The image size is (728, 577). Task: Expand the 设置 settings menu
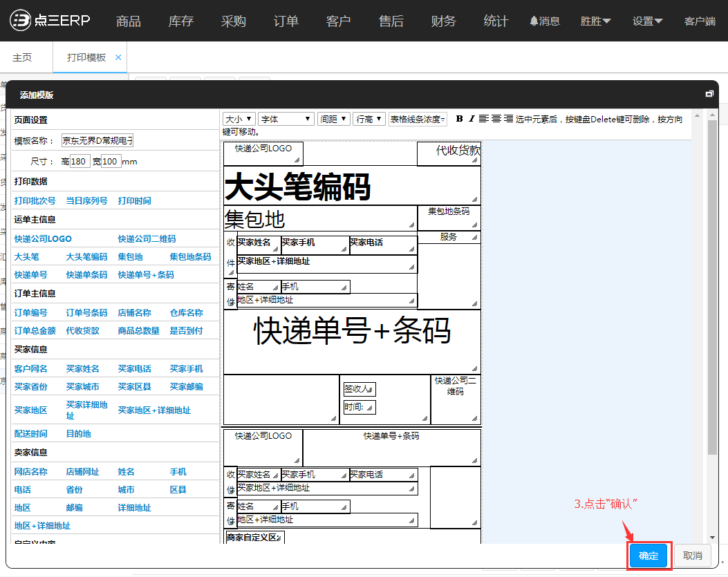647,21
